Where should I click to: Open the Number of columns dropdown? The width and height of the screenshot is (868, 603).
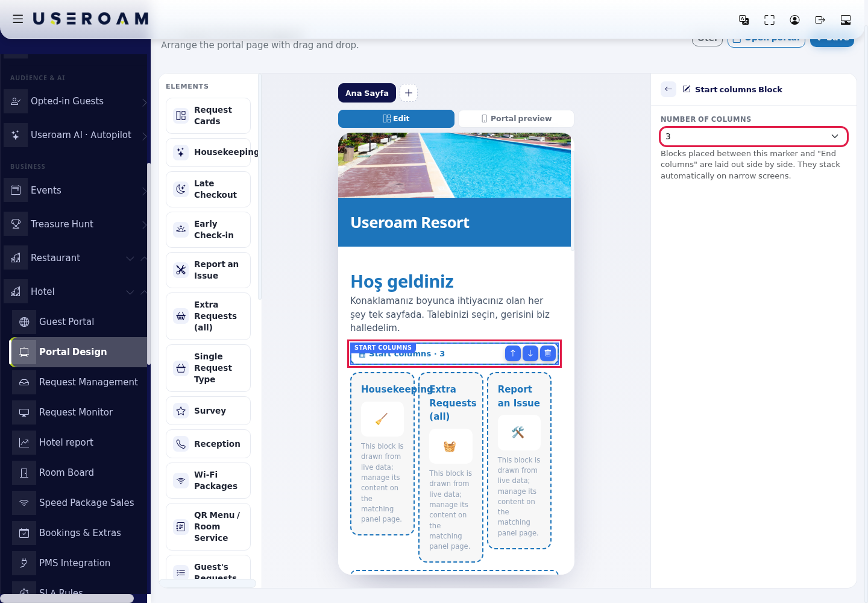(x=753, y=136)
